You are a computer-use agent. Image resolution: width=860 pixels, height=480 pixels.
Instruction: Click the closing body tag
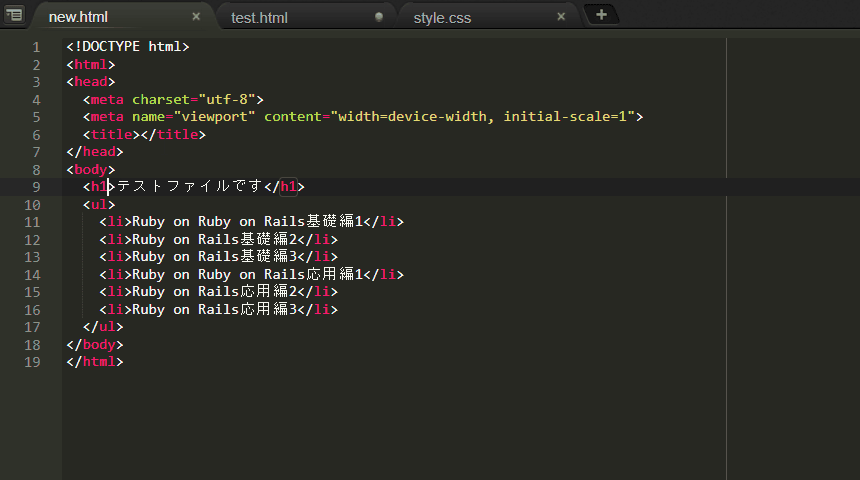click(x=95, y=345)
